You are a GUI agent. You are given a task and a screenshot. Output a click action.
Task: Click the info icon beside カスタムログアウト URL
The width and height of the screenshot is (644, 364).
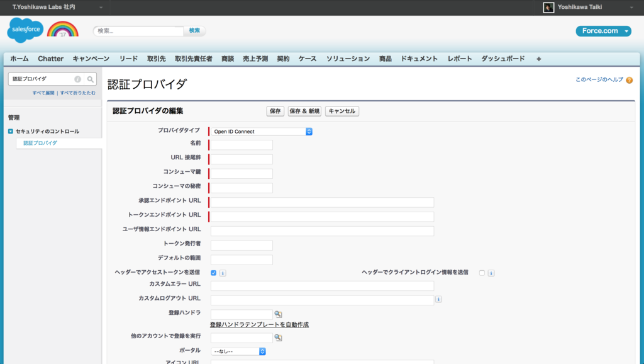[438, 299]
